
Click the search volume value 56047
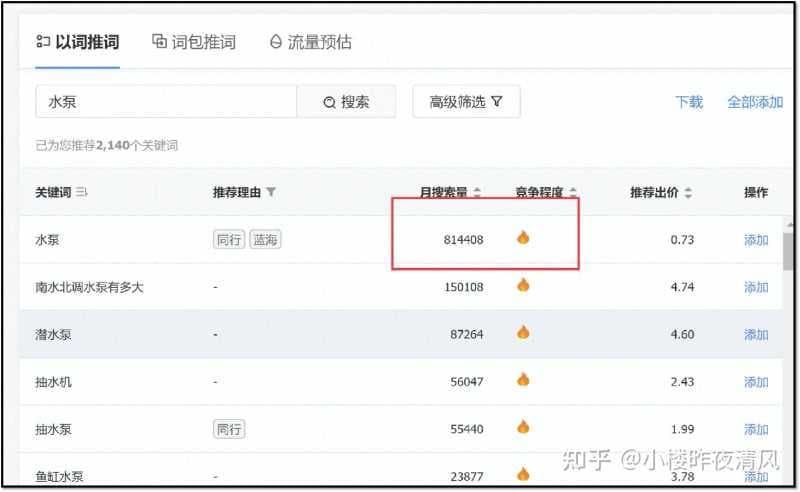pos(466,382)
